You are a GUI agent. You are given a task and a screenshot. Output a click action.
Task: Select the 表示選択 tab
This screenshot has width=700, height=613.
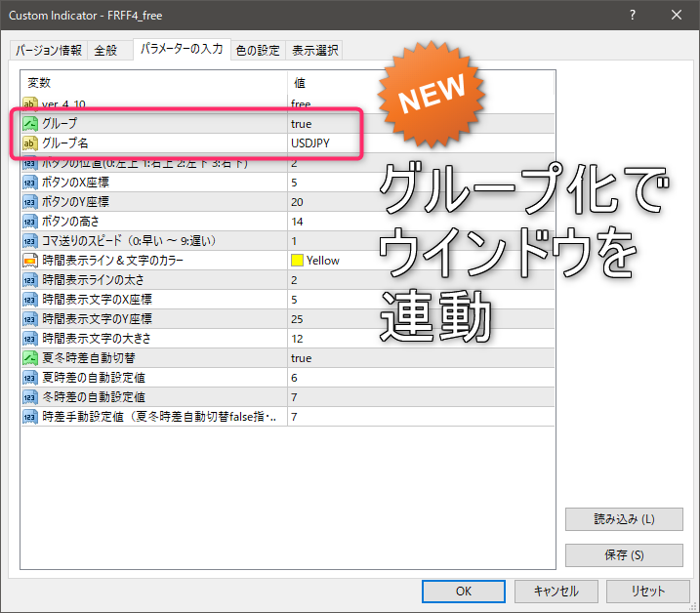315,51
